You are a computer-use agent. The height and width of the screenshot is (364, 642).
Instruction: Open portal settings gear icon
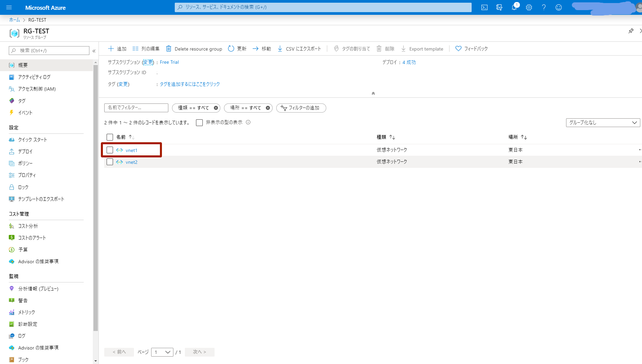[529, 7]
